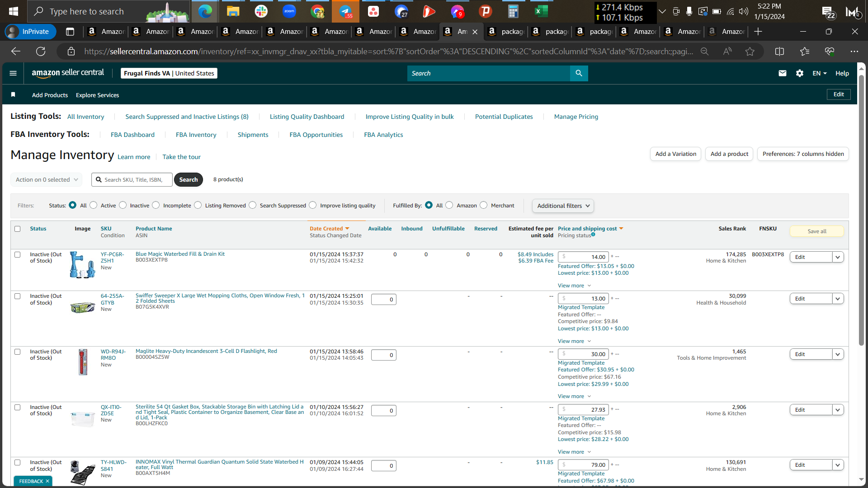Select the Search Suppressed filter radio
This screenshot has width=868, height=488.
click(253, 205)
